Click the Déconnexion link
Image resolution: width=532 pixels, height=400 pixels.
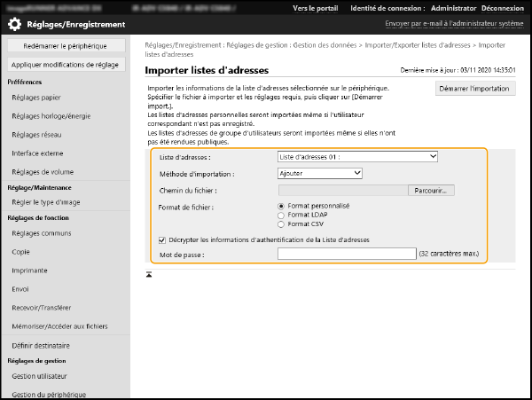click(x=502, y=8)
